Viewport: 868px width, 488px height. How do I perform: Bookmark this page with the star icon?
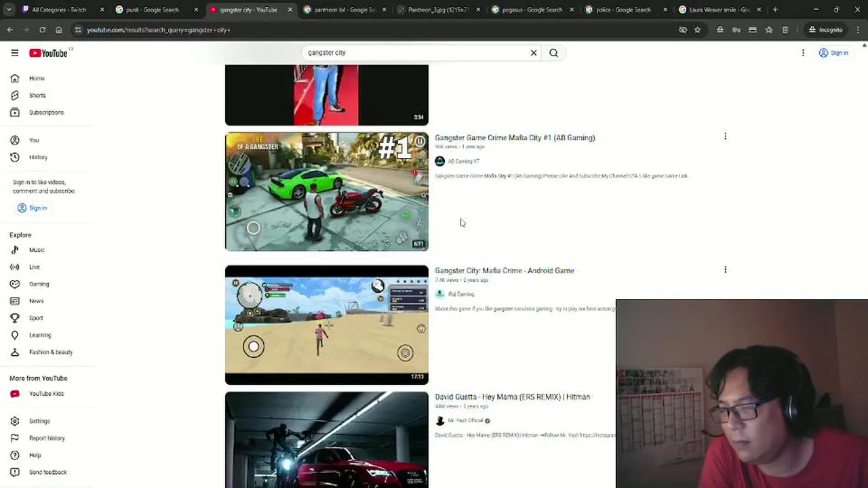pyautogui.click(x=697, y=30)
